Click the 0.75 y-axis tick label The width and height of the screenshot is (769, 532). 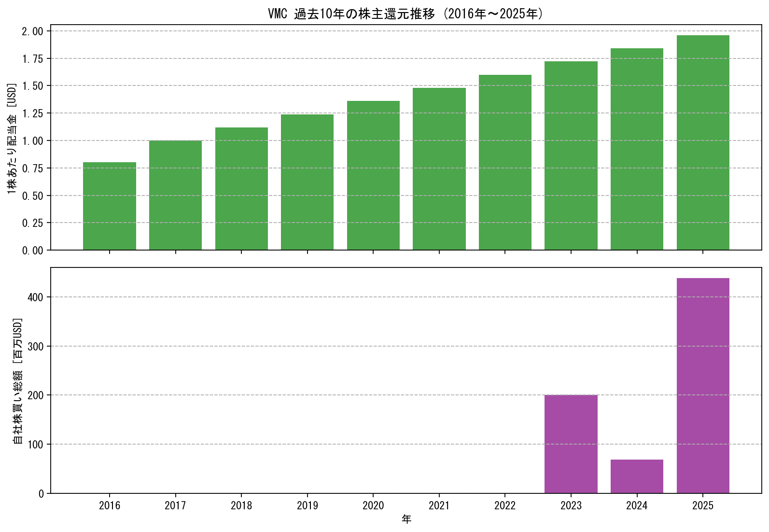(x=32, y=168)
